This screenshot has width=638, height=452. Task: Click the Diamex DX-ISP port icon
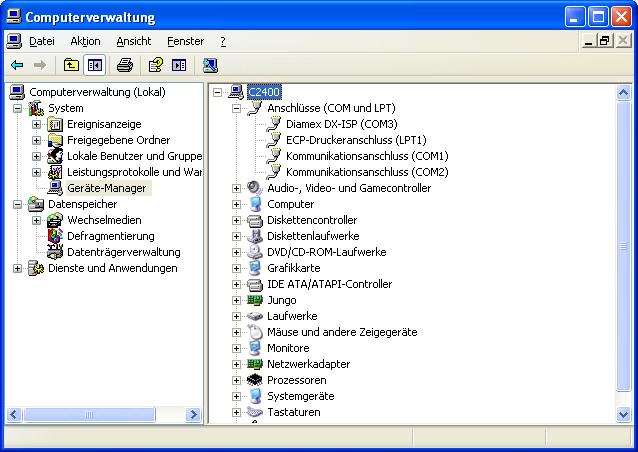tap(274, 124)
